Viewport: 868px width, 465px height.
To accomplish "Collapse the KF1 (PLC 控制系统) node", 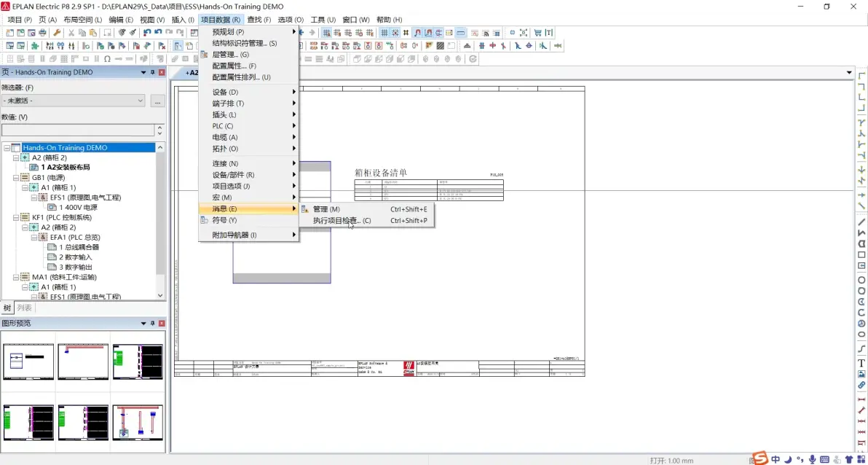I will point(15,218).
